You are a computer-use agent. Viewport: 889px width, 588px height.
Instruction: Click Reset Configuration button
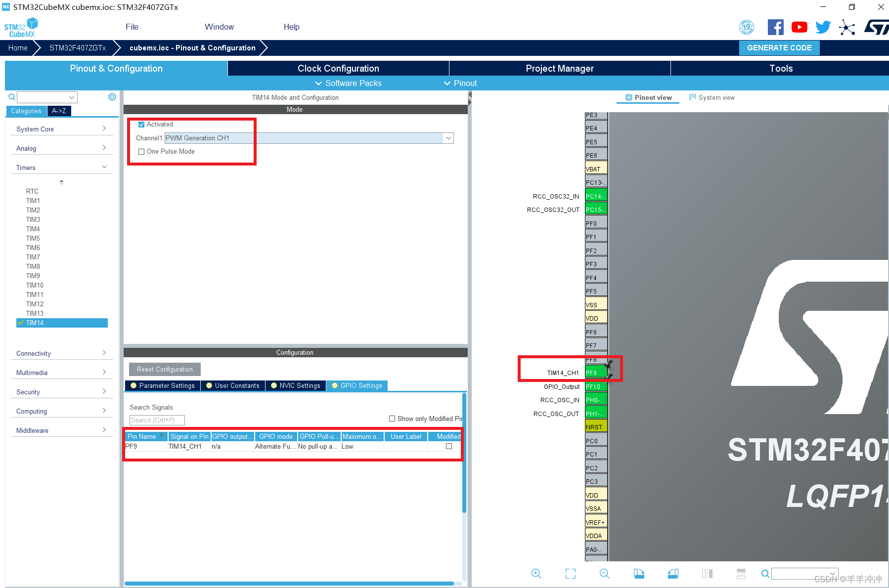click(165, 369)
